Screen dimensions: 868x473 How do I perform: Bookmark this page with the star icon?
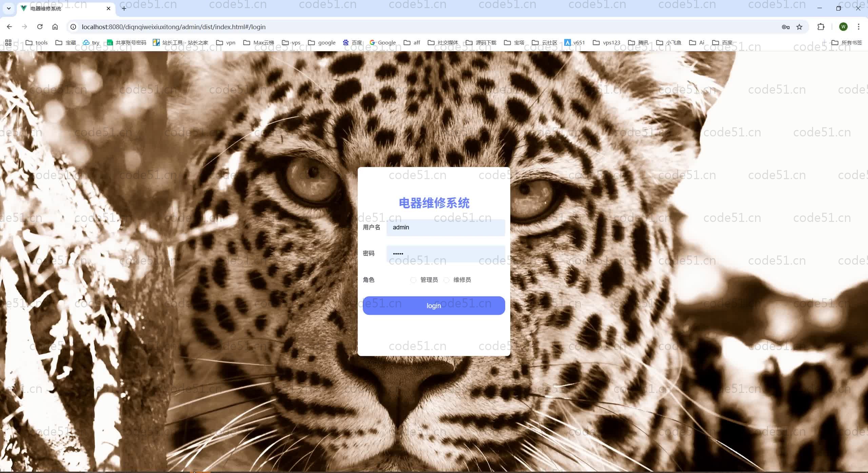799,27
